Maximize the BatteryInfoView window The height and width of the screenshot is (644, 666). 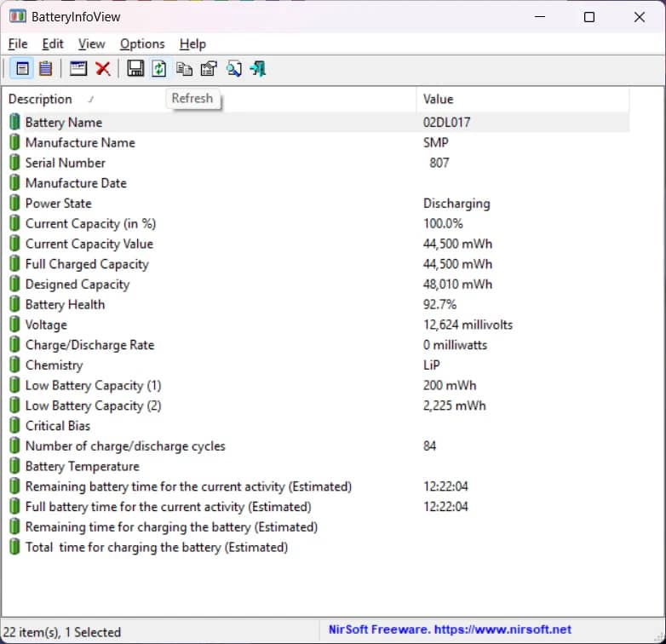[x=588, y=17]
